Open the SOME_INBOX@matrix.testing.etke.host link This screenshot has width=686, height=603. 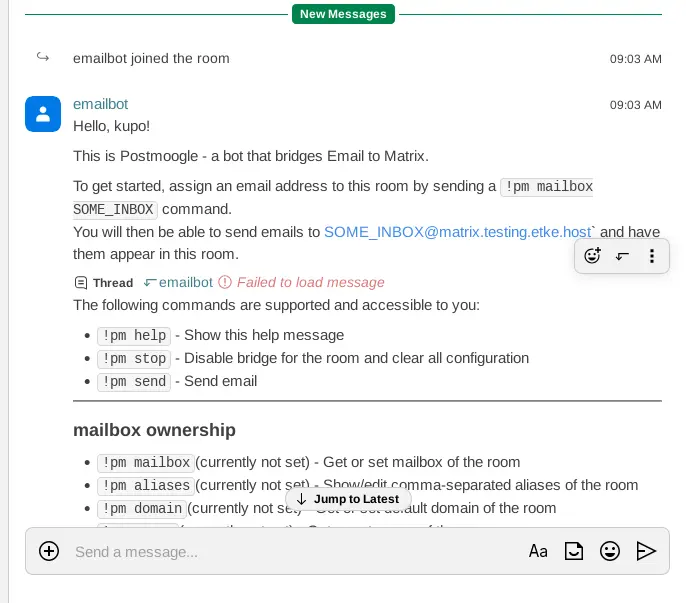[457, 232]
